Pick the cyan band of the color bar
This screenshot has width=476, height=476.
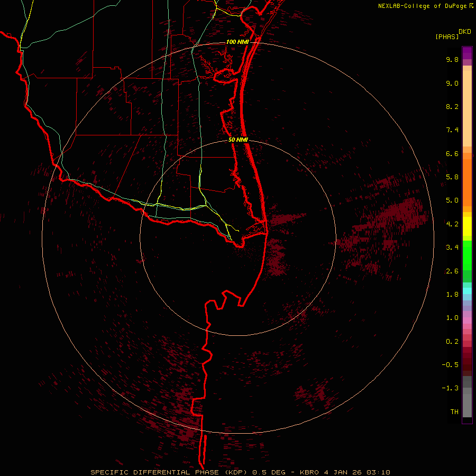tap(467, 290)
